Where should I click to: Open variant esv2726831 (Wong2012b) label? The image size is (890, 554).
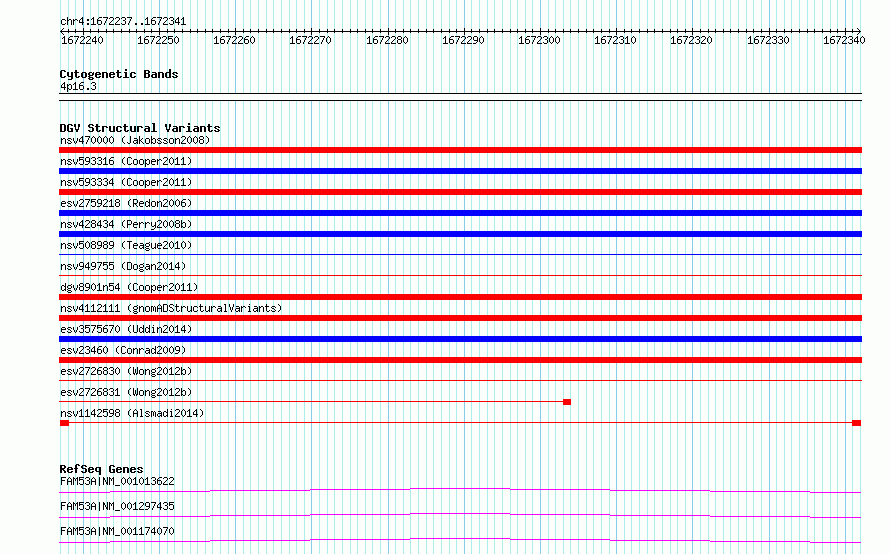pos(126,392)
